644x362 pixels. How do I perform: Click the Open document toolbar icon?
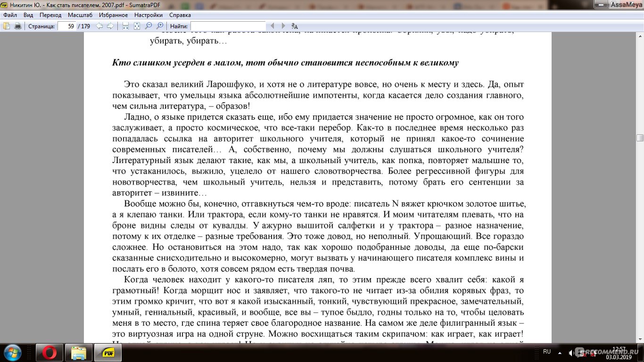(7, 26)
